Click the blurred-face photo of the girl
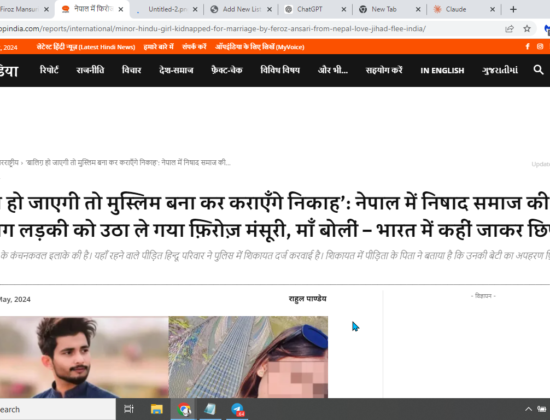Viewport: 550px width, 420px height. [x=248, y=357]
